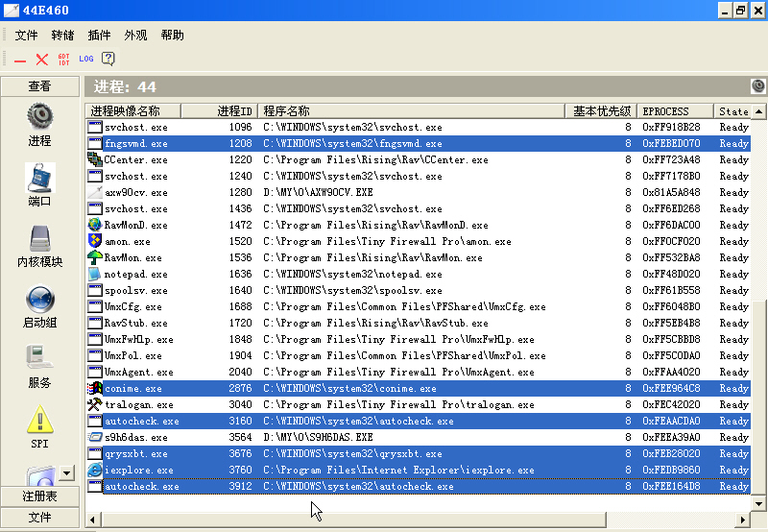Viewport: 768px width, 532px height.
Task: Click the axw90cv.exe row icon
Action: click(x=94, y=192)
